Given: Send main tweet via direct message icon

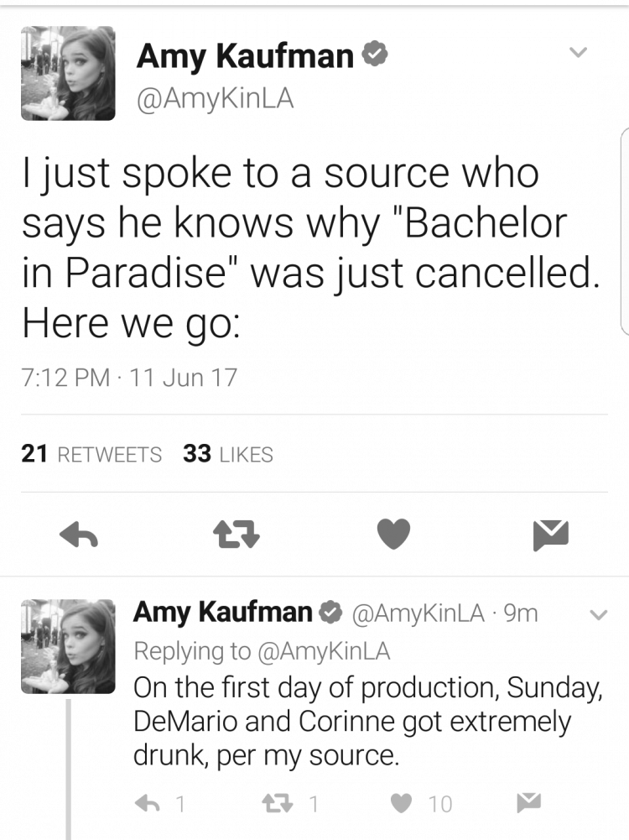Looking at the screenshot, I should 551,535.
